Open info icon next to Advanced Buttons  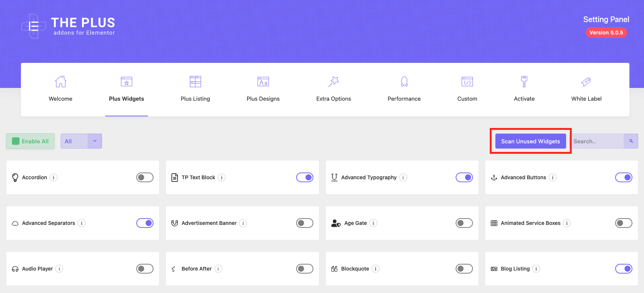553,177
